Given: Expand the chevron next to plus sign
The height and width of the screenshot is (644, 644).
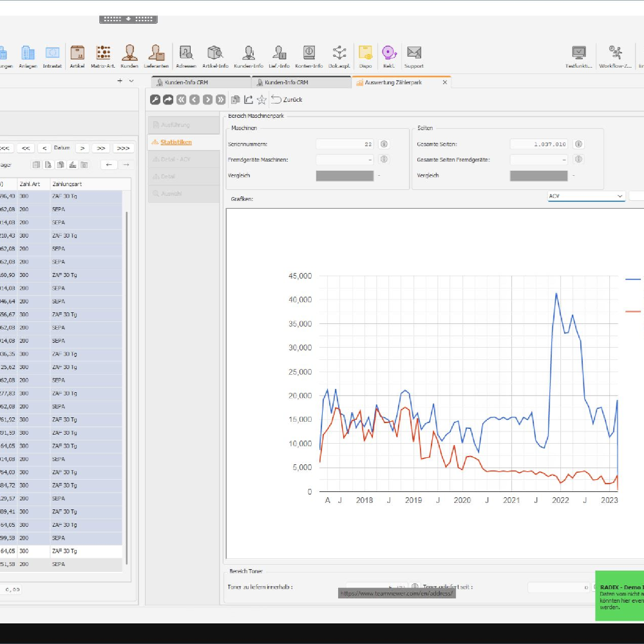Looking at the screenshot, I should 131,81.
